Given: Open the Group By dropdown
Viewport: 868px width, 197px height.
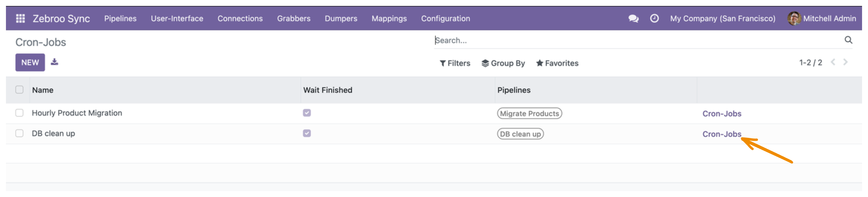Looking at the screenshot, I should [503, 63].
